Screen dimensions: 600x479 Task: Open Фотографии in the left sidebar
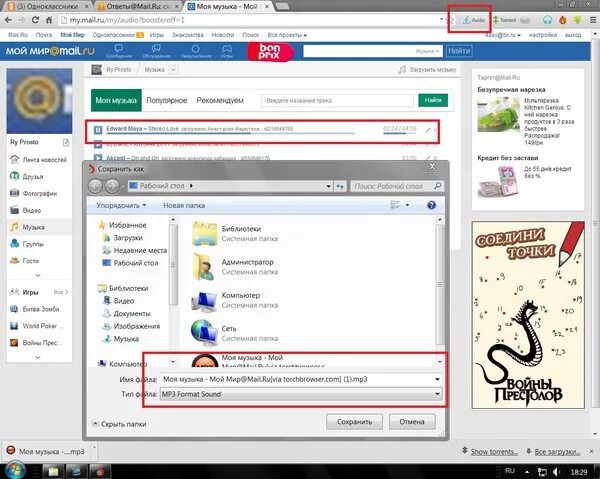point(33,193)
